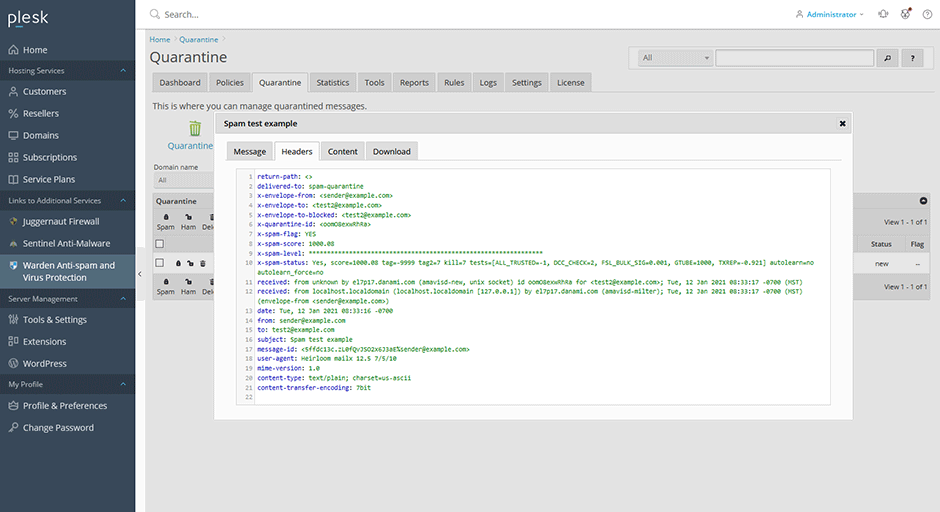Click the Ham unlock icon in the bottom toolbar

point(188,282)
